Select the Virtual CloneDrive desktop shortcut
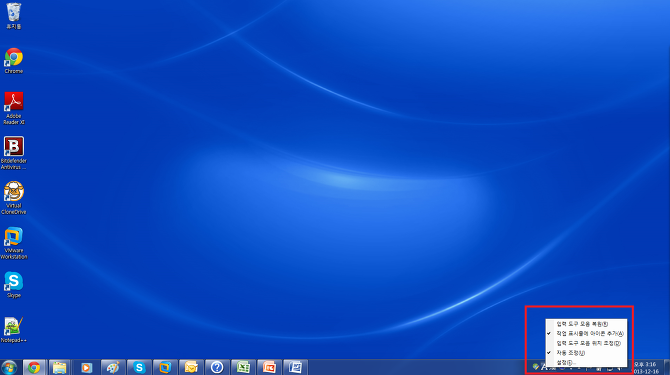Viewport: 670px width, 375px height. pyautogui.click(x=14, y=198)
